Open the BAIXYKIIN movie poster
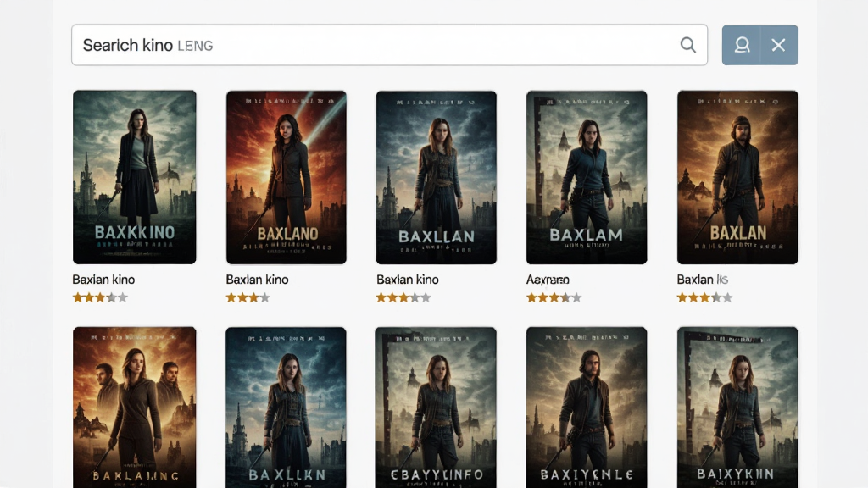The height and width of the screenshot is (488, 868). [x=737, y=408]
